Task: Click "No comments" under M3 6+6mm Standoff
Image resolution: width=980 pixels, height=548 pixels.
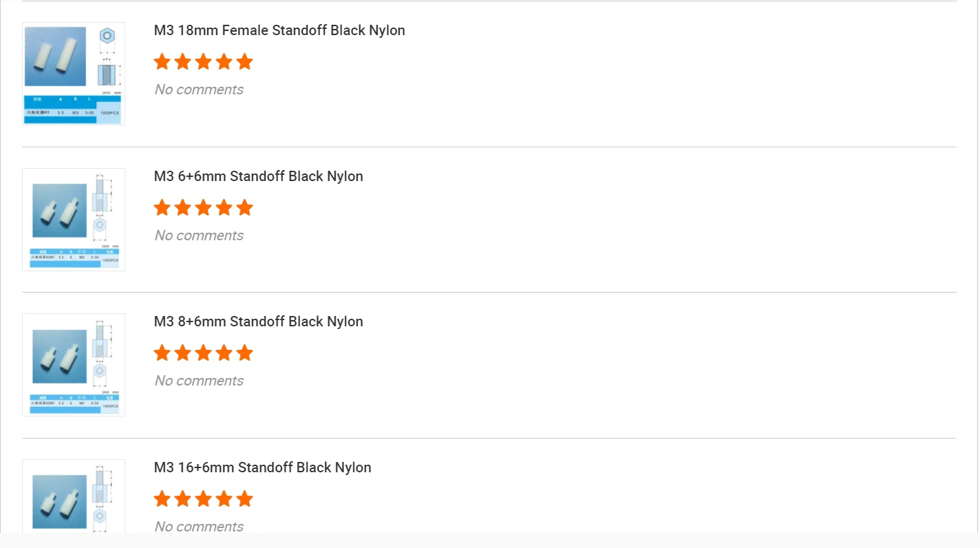Action: pyautogui.click(x=199, y=235)
